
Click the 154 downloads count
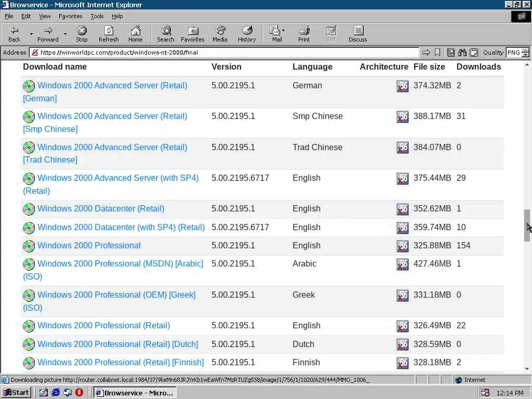tap(463, 245)
